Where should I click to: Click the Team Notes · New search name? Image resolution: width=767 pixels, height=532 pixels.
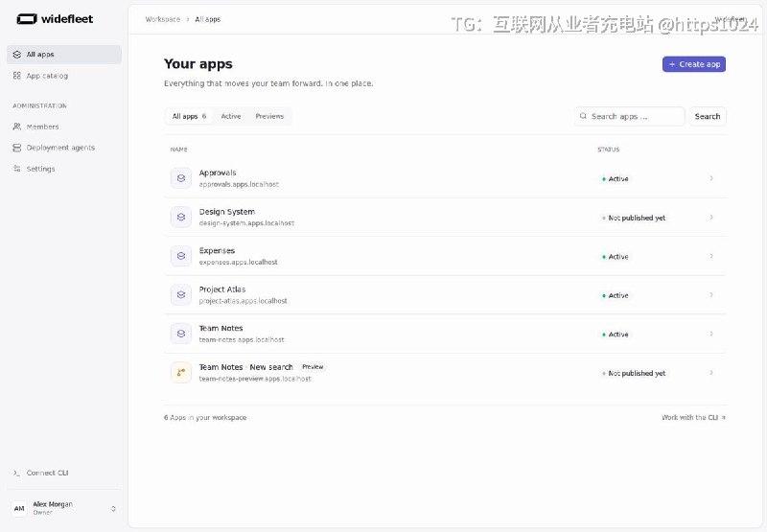[245, 367]
